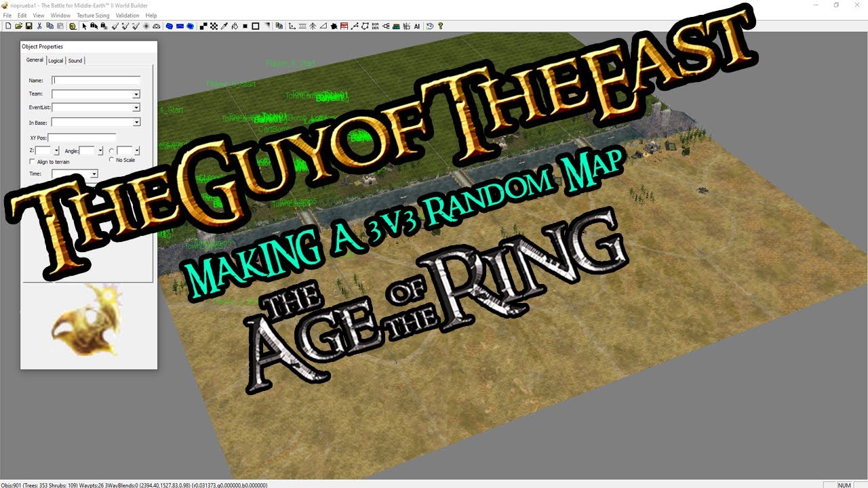The width and height of the screenshot is (868, 488).
Task: Open the Texture Sizing menu
Action: click(93, 16)
